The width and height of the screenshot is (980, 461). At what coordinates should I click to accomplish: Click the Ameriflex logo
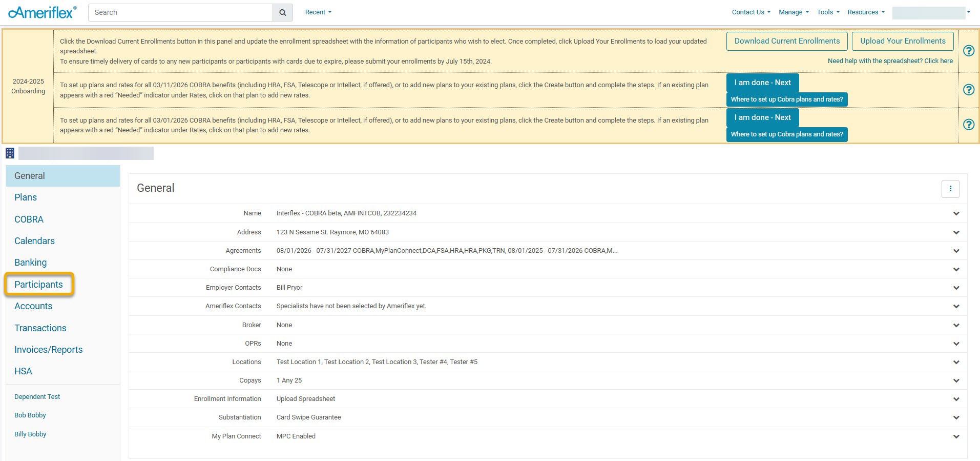43,12
